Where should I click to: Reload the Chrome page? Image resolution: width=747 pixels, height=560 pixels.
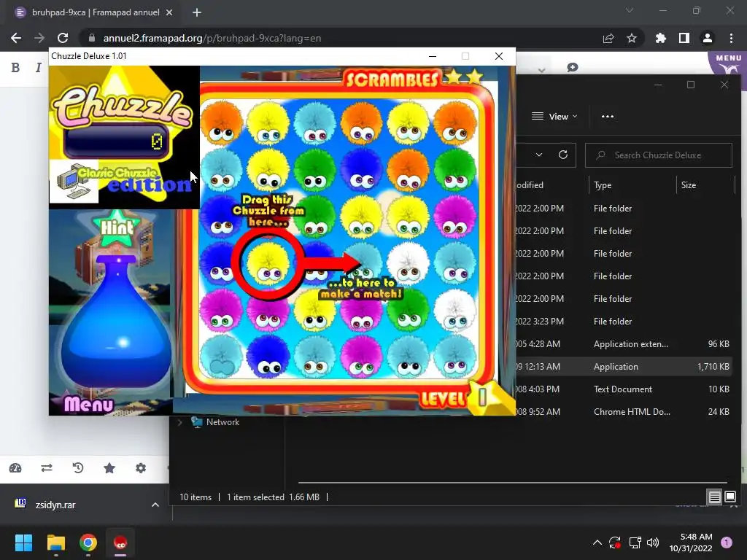[63, 38]
